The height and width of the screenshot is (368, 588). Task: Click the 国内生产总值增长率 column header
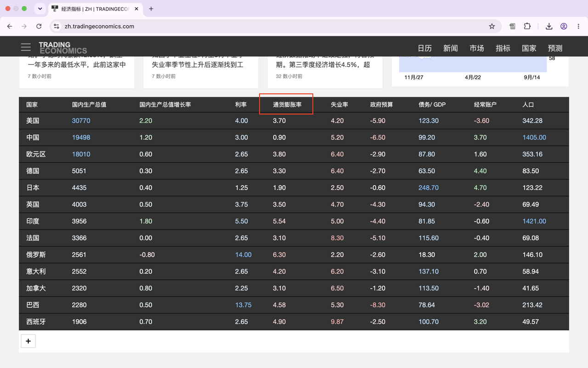[165, 105]
